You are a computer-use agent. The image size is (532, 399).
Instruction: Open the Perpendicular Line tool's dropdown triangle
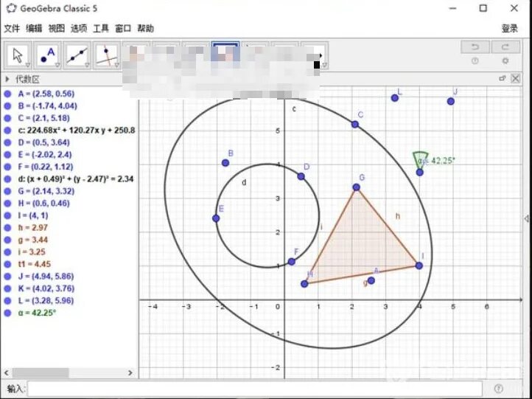coord(117,65)
